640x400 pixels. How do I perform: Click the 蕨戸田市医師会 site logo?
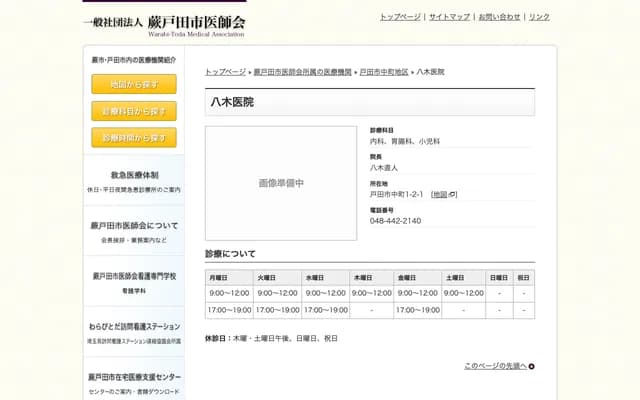click(163, 24)
